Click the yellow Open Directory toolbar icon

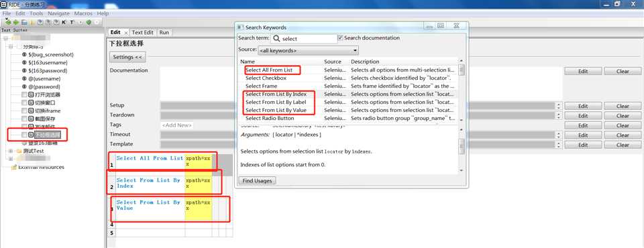pyautogui.click(x=32, y=22)
